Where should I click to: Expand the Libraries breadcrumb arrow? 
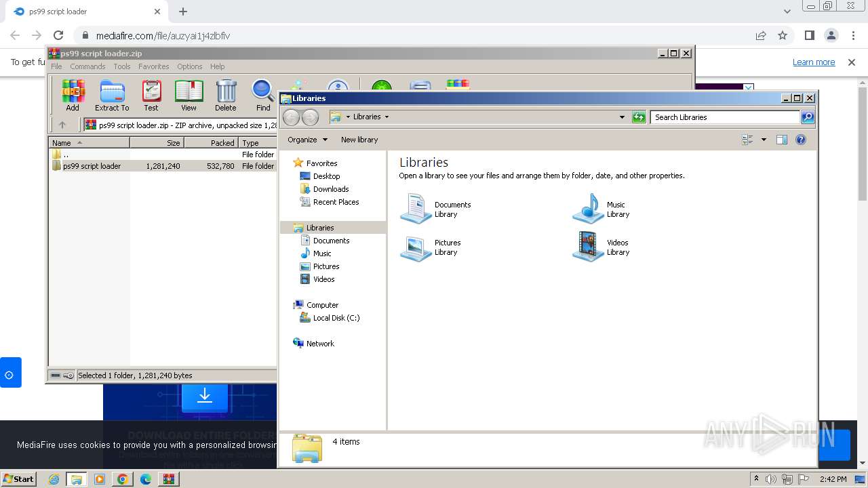point(387,117)
